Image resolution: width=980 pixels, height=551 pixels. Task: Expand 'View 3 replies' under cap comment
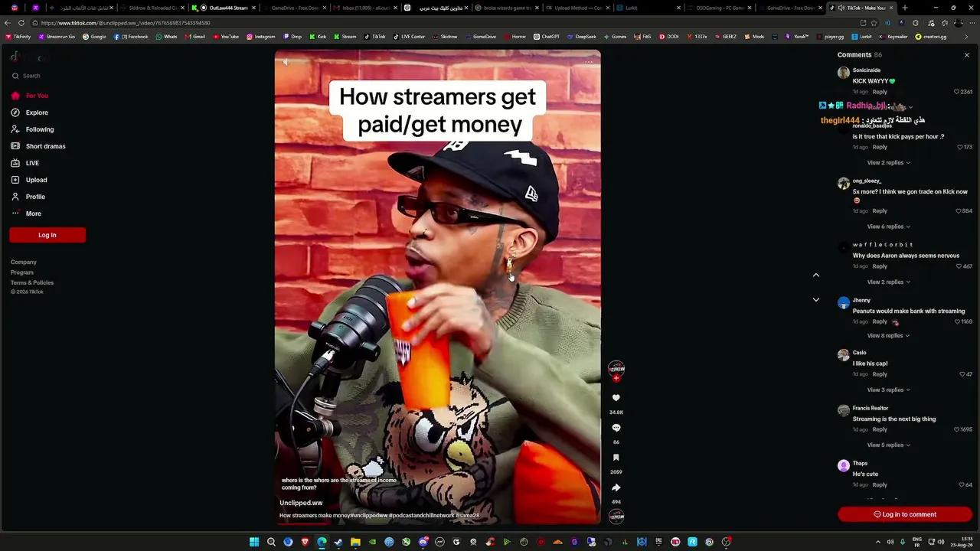888,390
